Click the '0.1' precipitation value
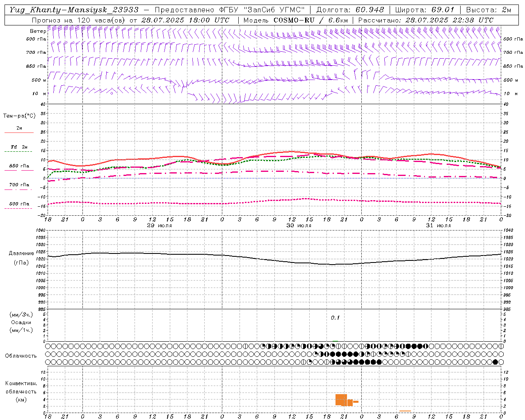 pyautogui.click(x=336, y=318)
